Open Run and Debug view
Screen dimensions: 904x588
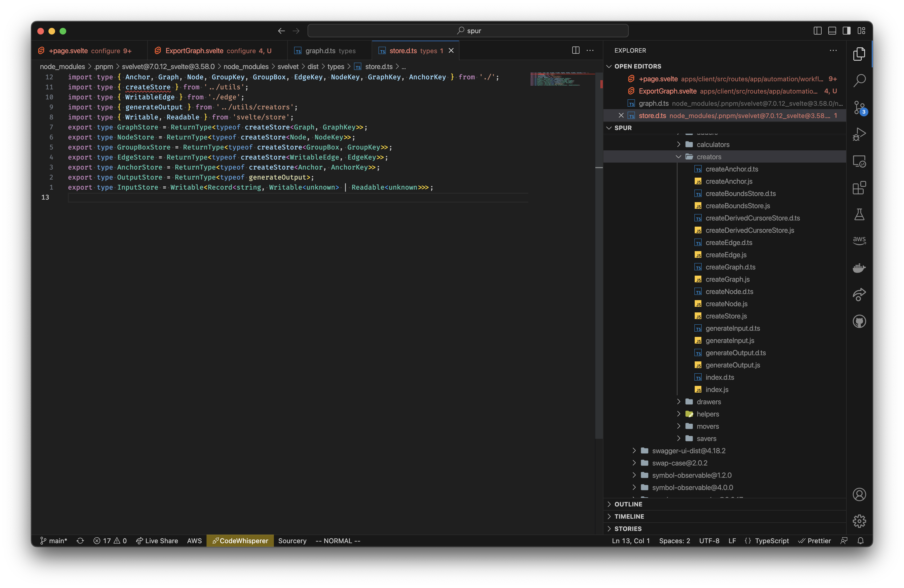point(859,134)
